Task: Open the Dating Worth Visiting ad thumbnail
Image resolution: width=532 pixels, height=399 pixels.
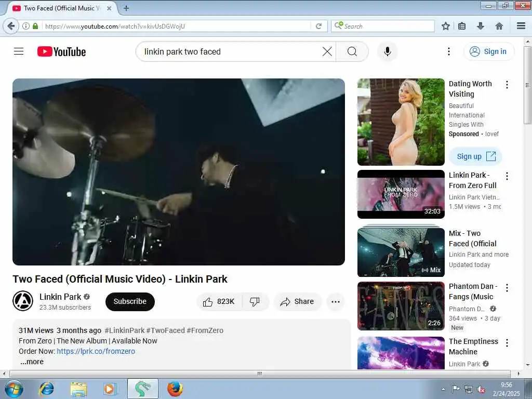Action: pos(401,122)
